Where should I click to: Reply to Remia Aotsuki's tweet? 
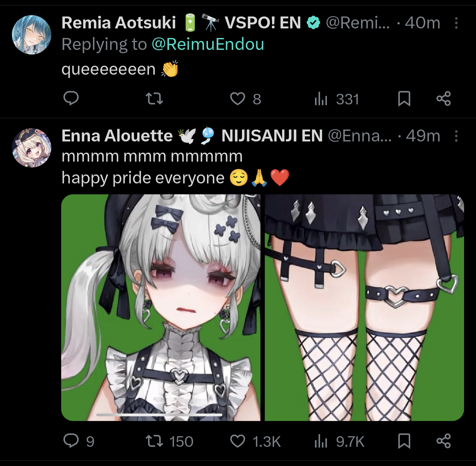[x=71, y=98]
